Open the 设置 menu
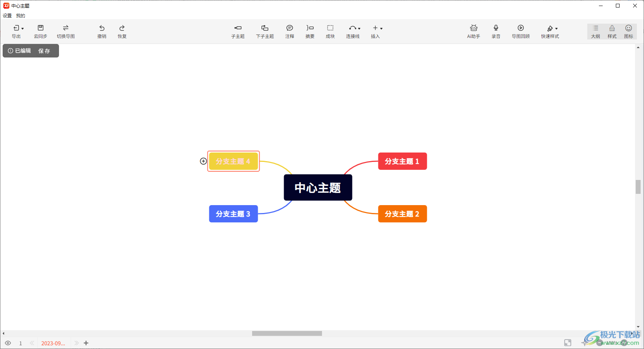Screen dimensions: 644x349 point(7,16)
